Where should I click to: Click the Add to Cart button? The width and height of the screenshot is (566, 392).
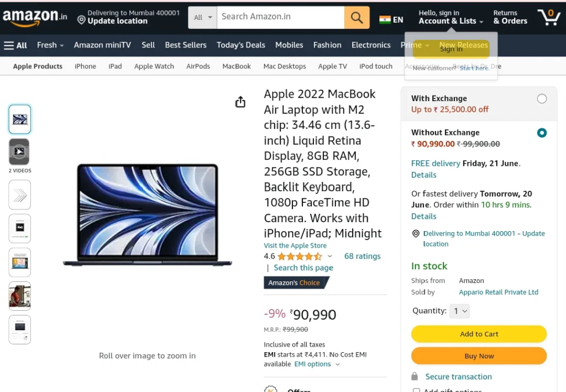[479, 334]
